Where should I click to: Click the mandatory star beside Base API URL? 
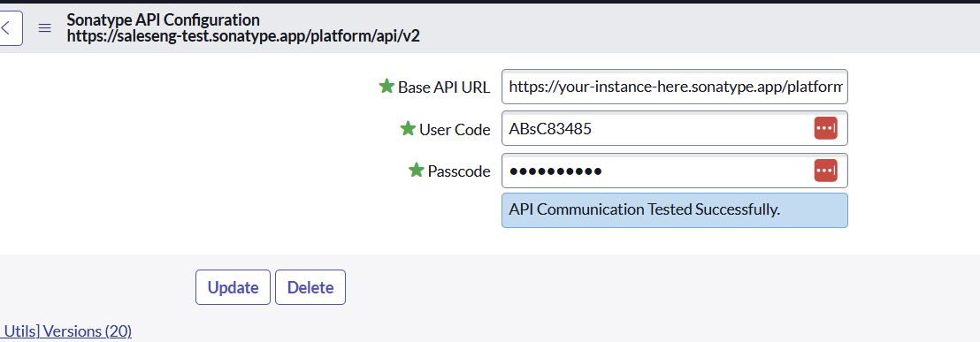click(387, 86)
